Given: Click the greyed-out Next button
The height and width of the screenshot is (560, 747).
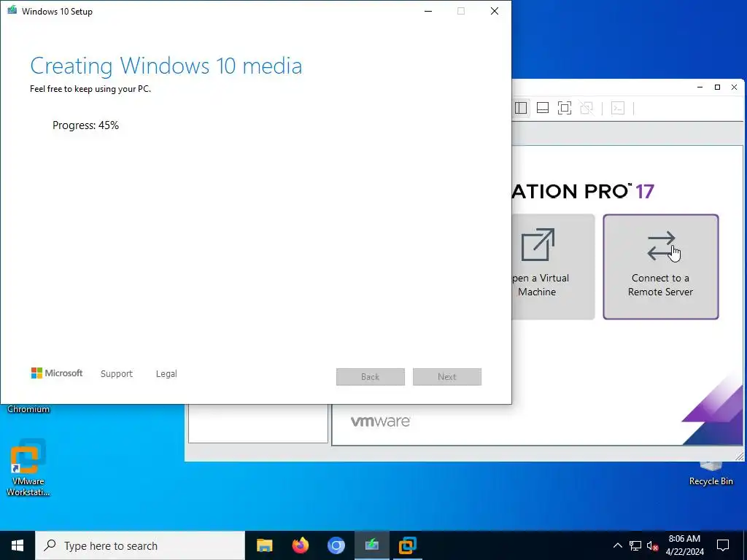Looking at the screenshot, I should 447,377.
